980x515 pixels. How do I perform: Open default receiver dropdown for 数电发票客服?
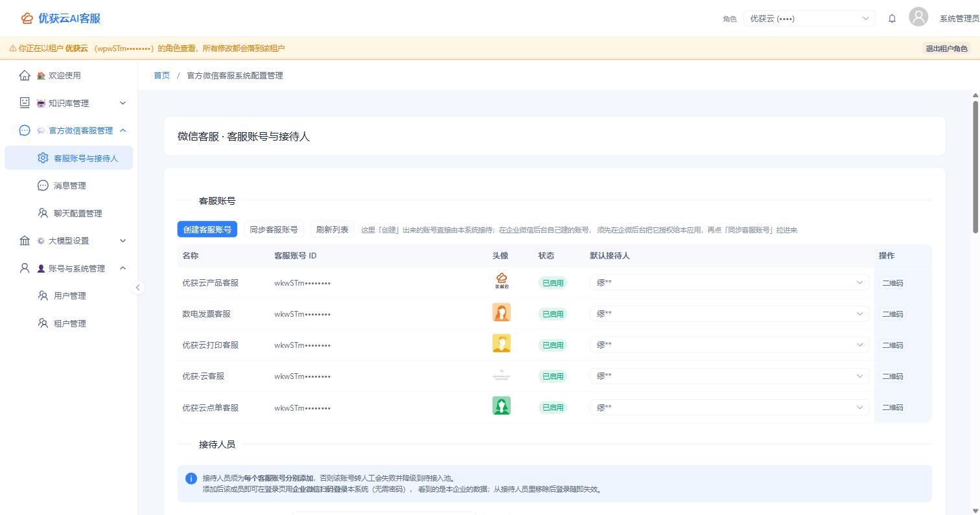[x=730, y=314]
